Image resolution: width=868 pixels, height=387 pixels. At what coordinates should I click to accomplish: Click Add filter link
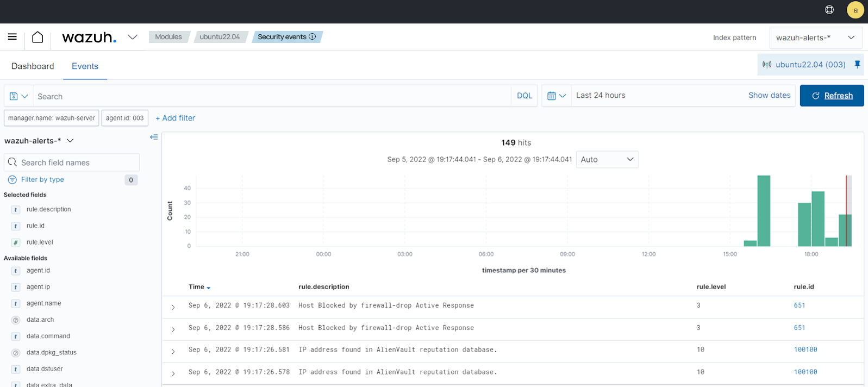pyautogui.click(x=175, y=118)
